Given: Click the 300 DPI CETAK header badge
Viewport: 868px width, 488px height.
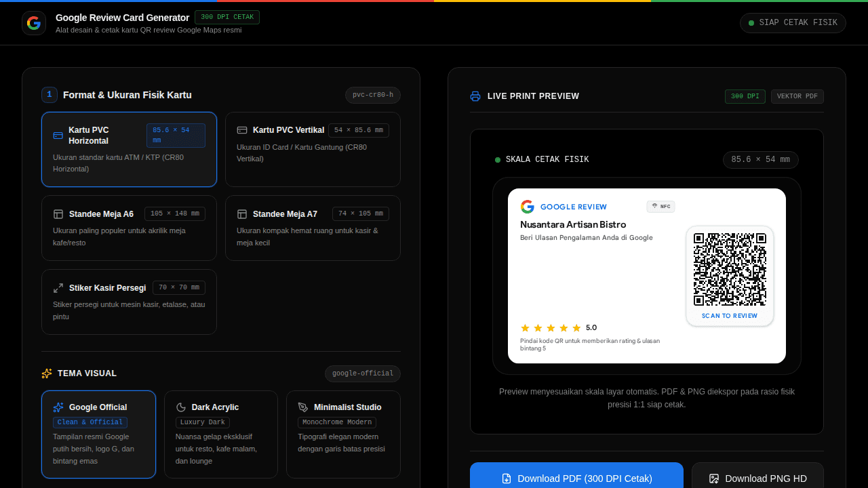Looking at the screenshot, I should click(x=227, y=17).
